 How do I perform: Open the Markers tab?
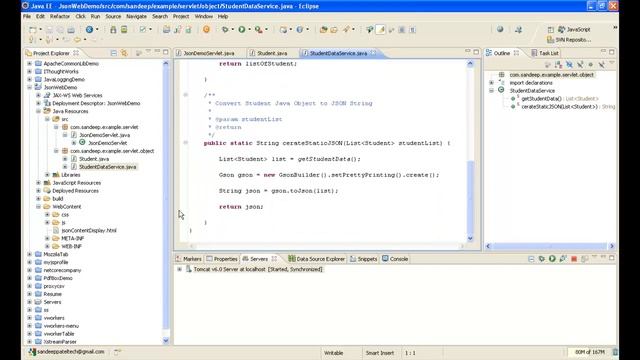189,259
